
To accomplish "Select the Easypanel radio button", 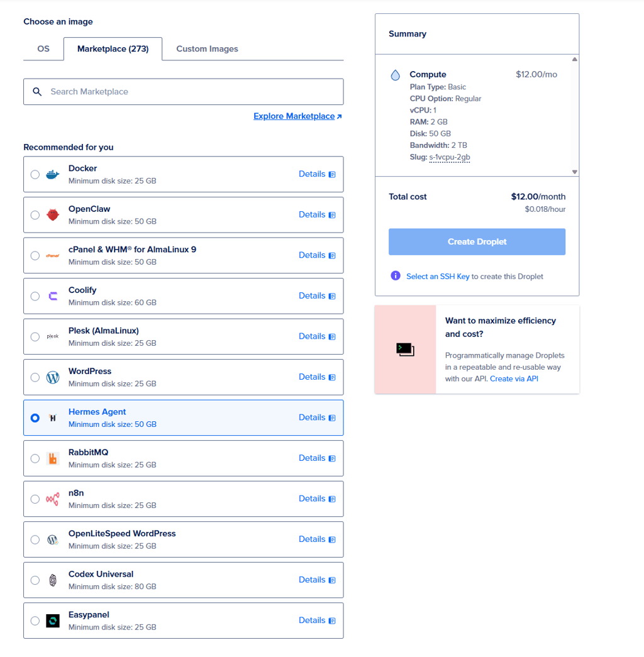I will (x=35, y=621).
